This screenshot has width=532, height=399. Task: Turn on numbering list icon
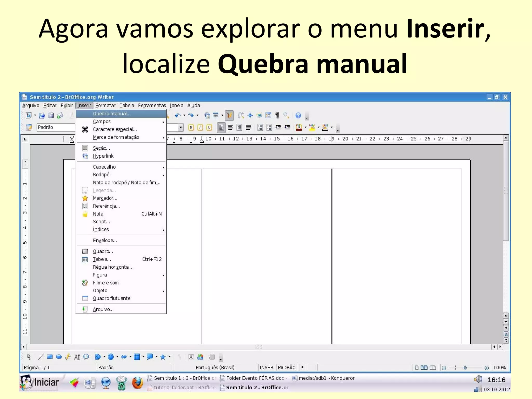click(x=260, y=127)
